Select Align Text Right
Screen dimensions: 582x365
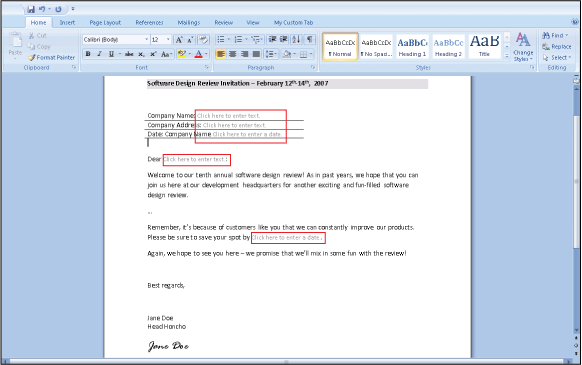pyautogui.click(x=245, y=54)
